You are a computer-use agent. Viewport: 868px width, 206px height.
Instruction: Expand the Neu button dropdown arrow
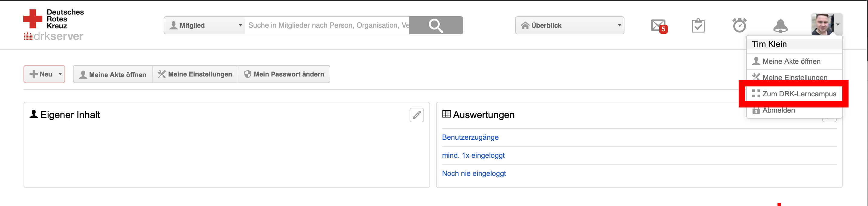tap(60, 74)
